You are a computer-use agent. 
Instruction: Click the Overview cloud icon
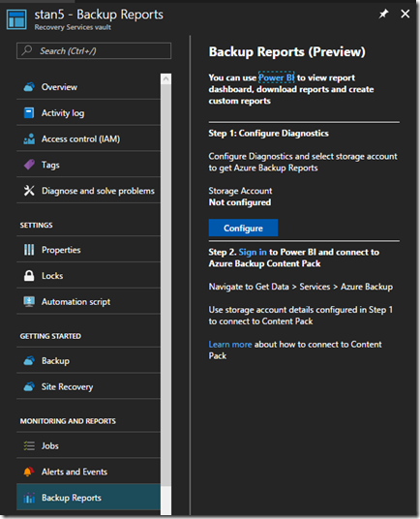point(29,87)
